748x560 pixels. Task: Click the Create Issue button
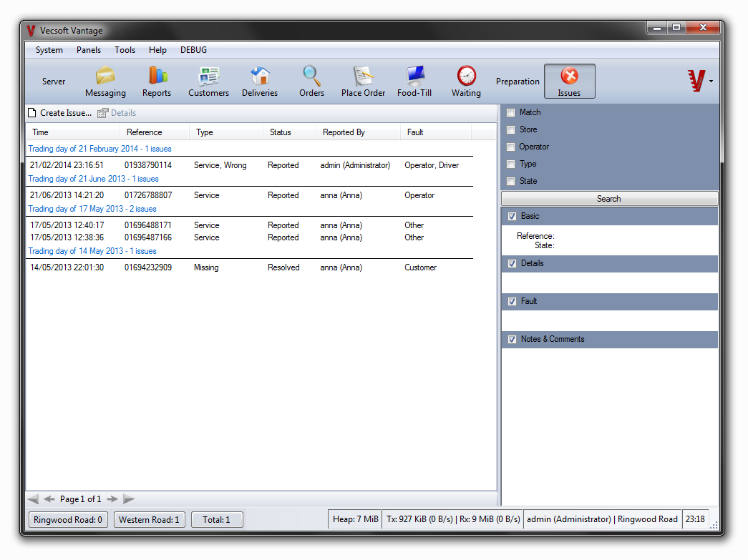(59, 113)
